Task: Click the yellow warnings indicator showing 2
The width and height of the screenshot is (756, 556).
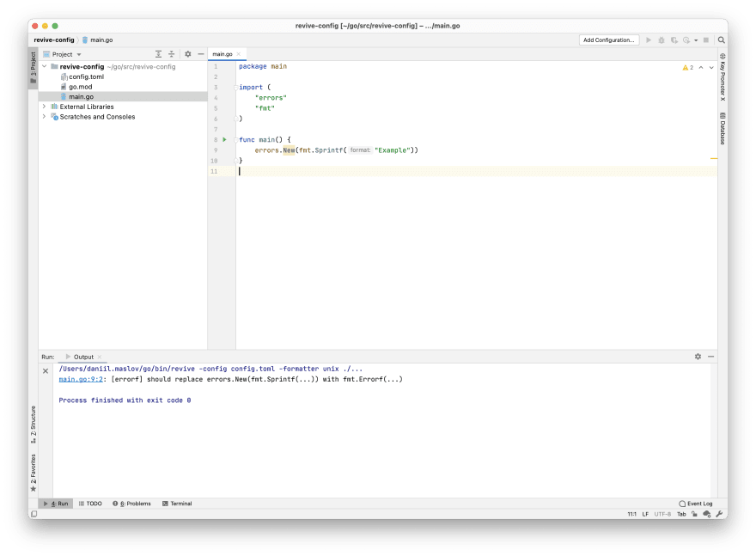Action: pos(688,68)
